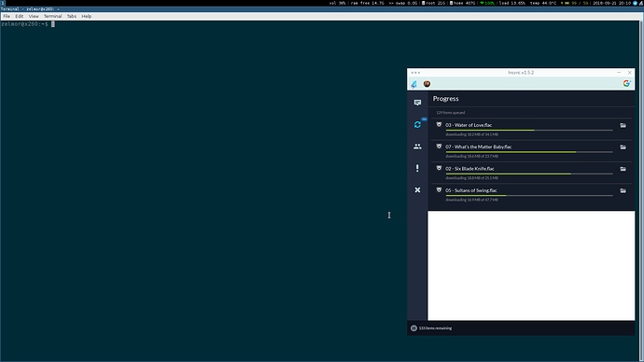Minimize the Insync window
644x362 pixels.
click(619, 73)
